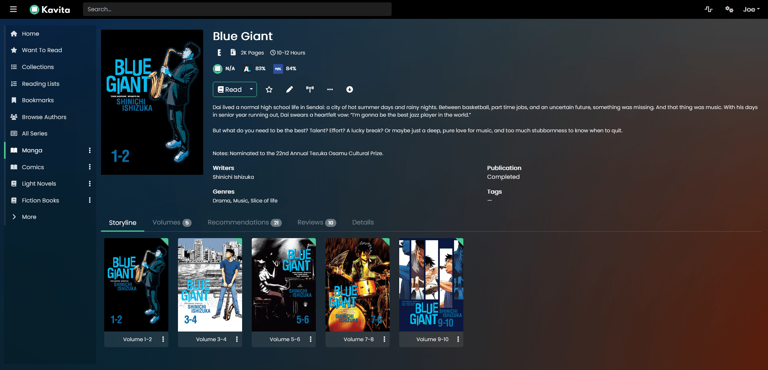Edit series with the pencil icon
Screen dimensions: 768x370
pyautogui.click(x=289, y=89)
